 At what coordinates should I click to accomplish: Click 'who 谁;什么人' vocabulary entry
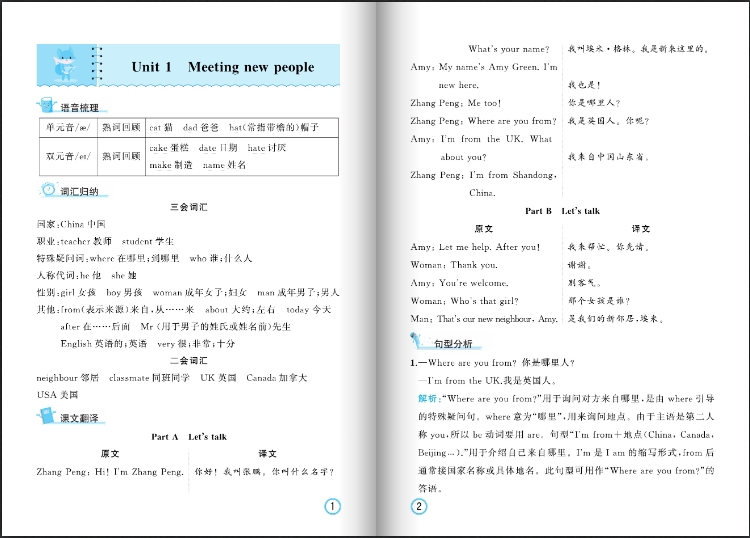pos(221,258)
